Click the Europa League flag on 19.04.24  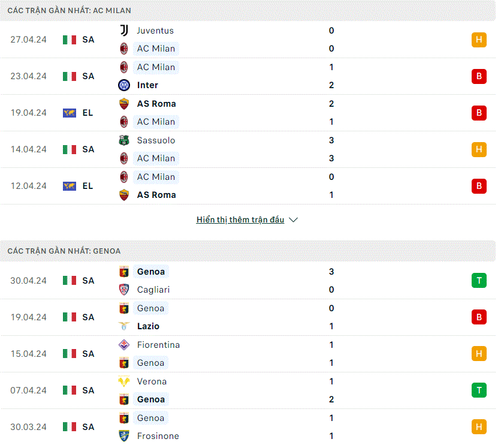(x=70, y=113)
